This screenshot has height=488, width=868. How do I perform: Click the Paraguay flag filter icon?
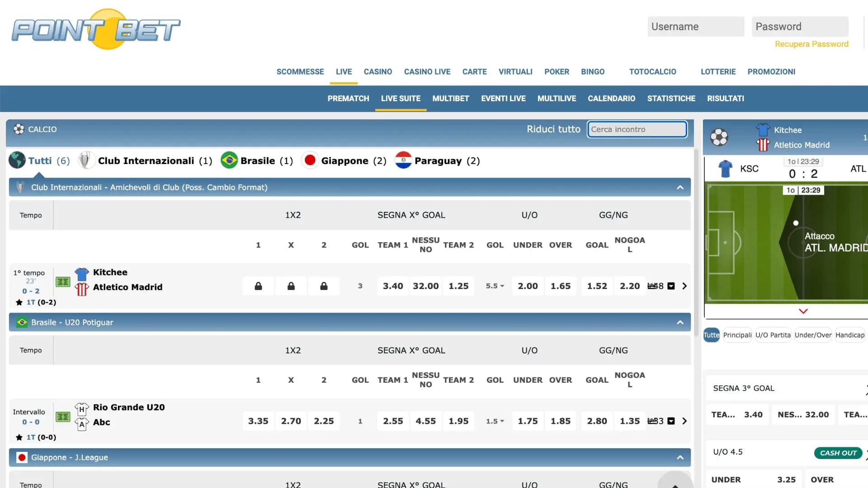pyautogui.click(x=404, y=160)
